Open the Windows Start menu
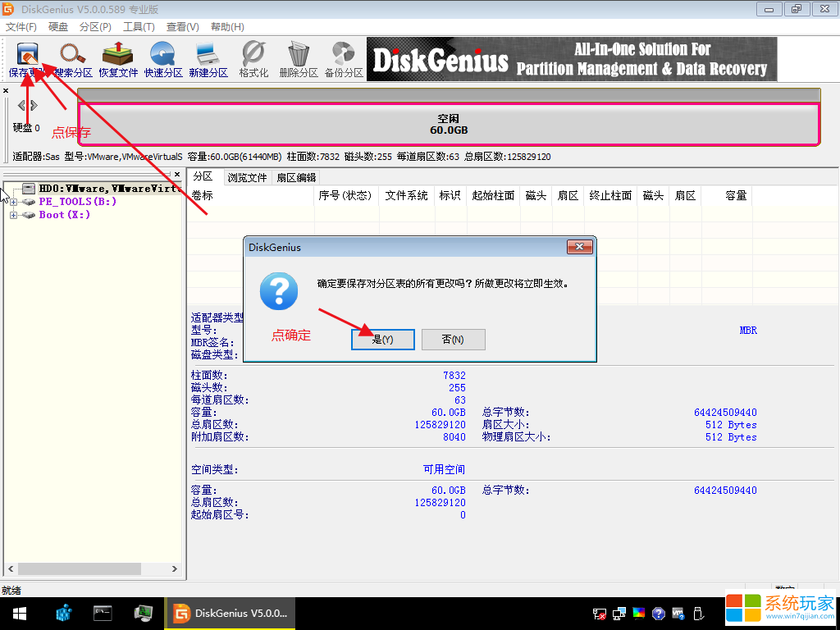The height and width of the screenshot is (630, 840). coord(20,614)
